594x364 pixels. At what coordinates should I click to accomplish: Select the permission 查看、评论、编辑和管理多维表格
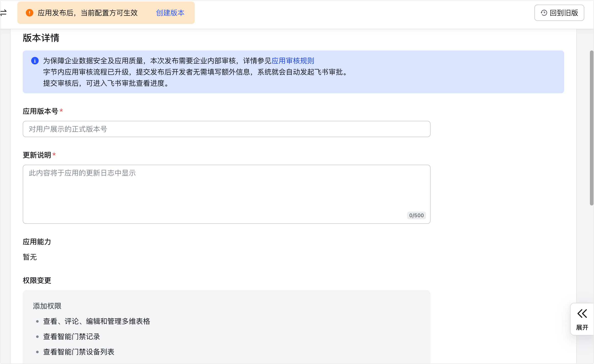point(97,321)
